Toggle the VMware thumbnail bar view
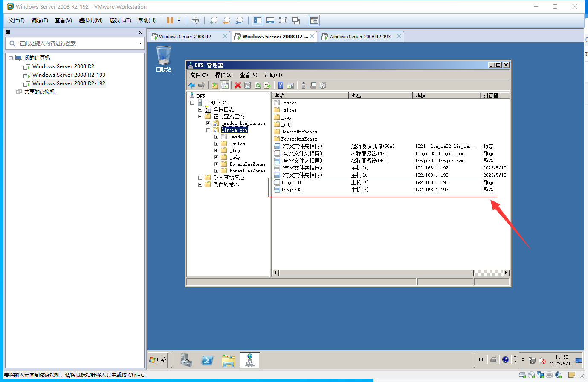Screen dimensions: 588x382 pos(270,20)
